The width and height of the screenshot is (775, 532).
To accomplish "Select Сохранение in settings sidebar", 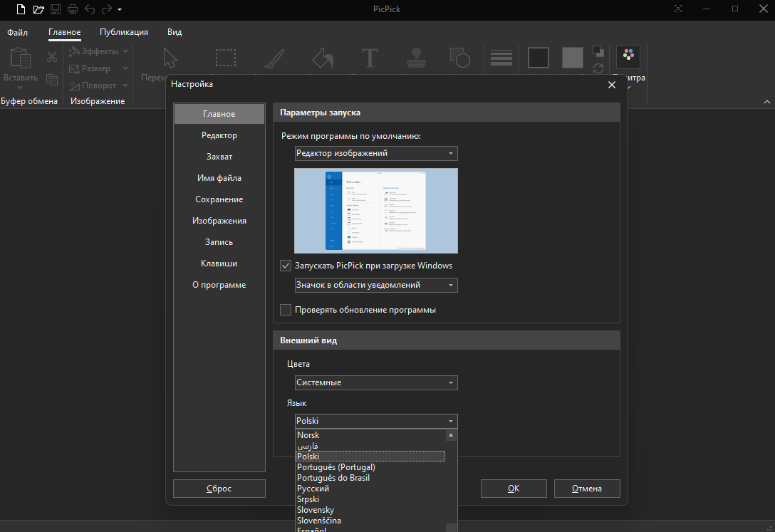I will coord(219,199).
